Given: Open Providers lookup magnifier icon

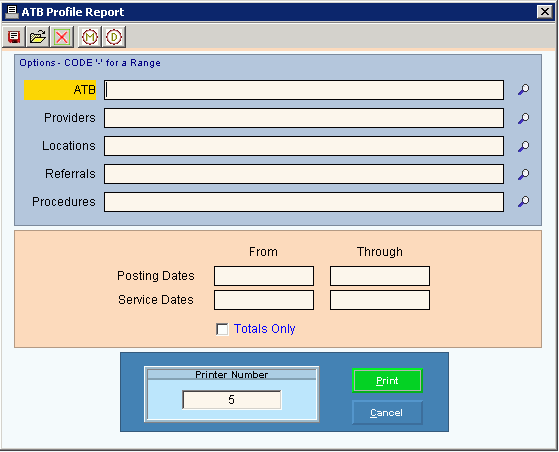Looking at the screenshot, I should (x=523, y=118).
